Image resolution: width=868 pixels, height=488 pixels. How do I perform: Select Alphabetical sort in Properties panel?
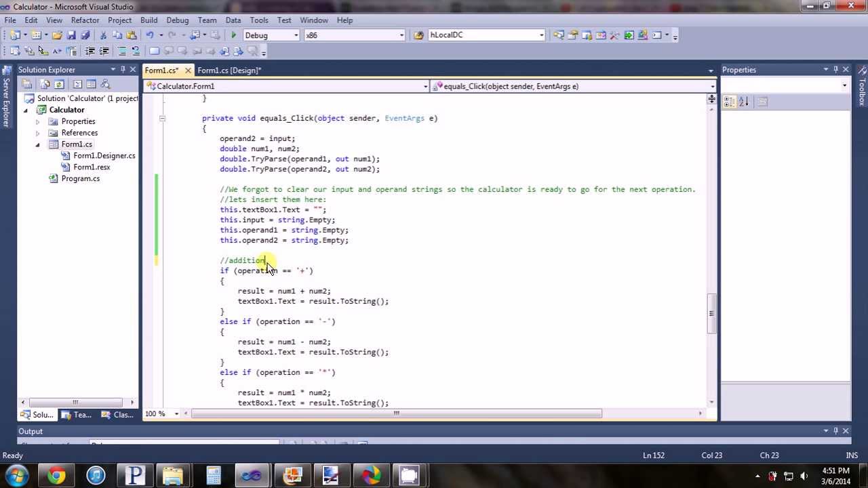tap(744, 102)
